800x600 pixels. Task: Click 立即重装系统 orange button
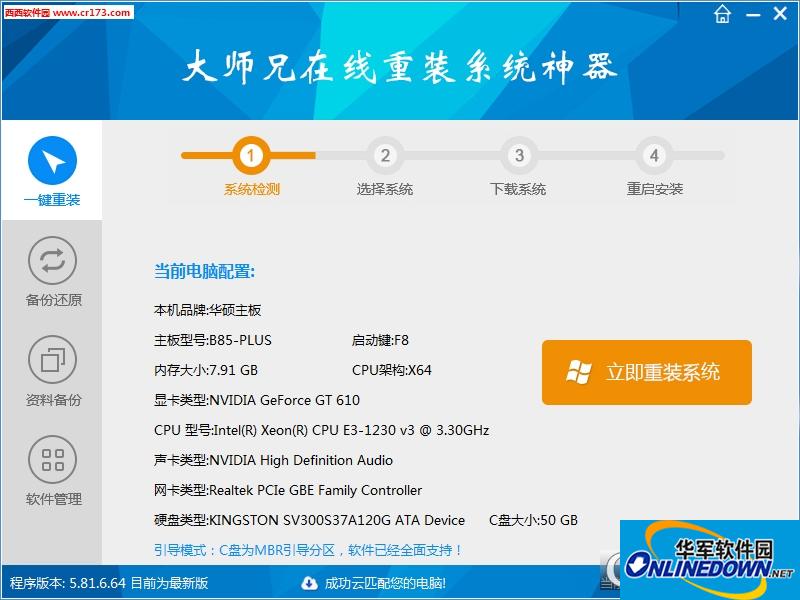(646, 372)
